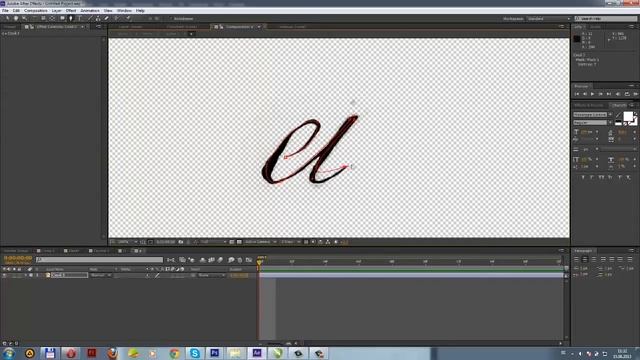This screenshot has height=360, width=640.
Task: Open the Info panel options menu
Action: pyautogui.click(x=631, y=27)
